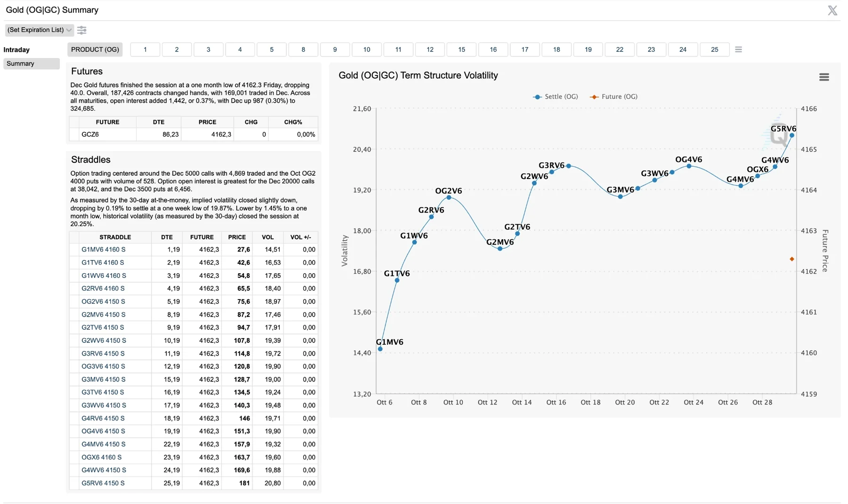Sort straddles by the STRADDLE column header
The height and width of the screenshot is (504, 848).
115,237
